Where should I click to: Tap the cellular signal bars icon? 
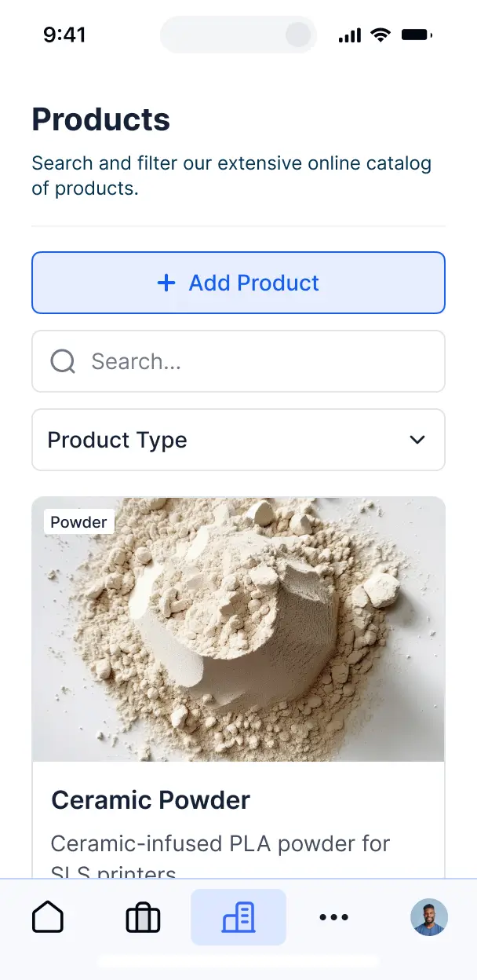pos(348,35)
